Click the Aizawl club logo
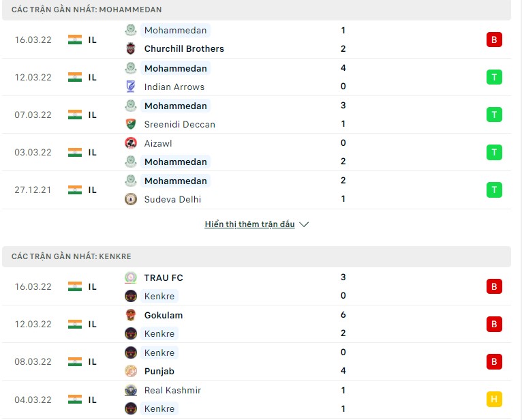522x420 pixels. pyautogui.click(x=131, y=142)
